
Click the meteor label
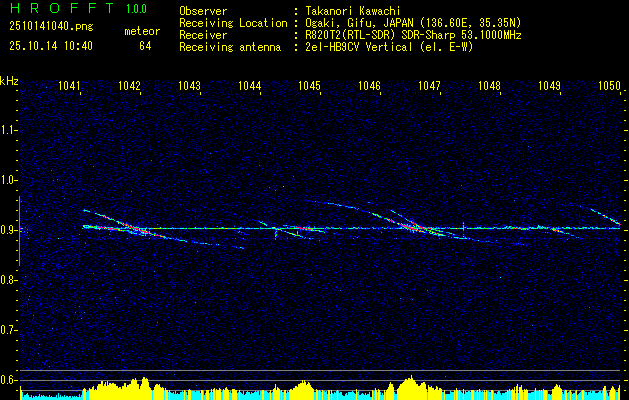pos(142,31)
